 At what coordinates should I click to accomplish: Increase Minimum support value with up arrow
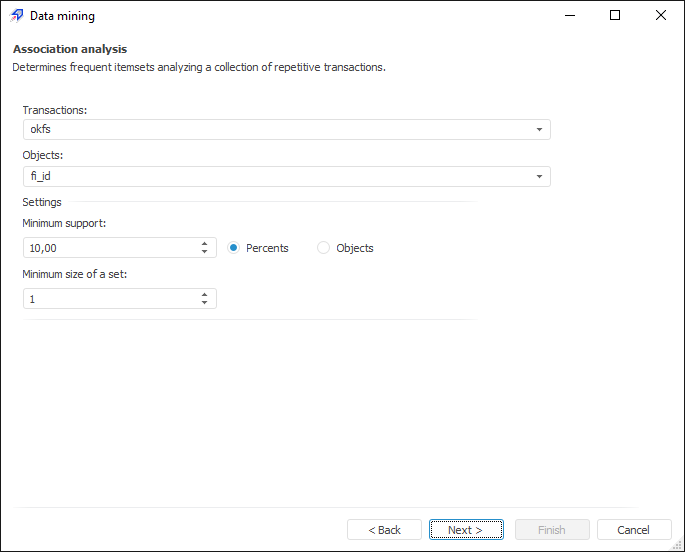204,243
